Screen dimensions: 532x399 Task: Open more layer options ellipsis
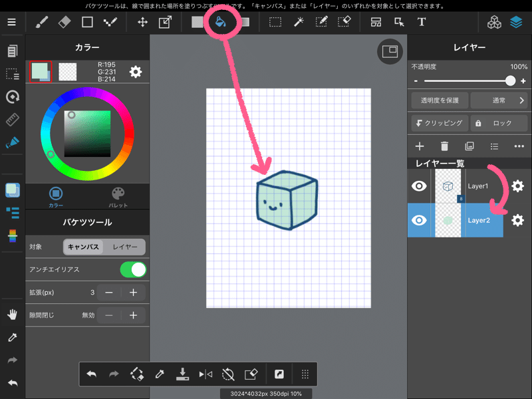[x=519, y=146]
